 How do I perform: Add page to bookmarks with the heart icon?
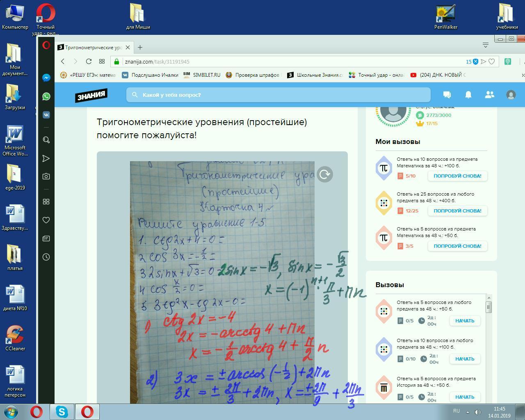click(492, 62)
